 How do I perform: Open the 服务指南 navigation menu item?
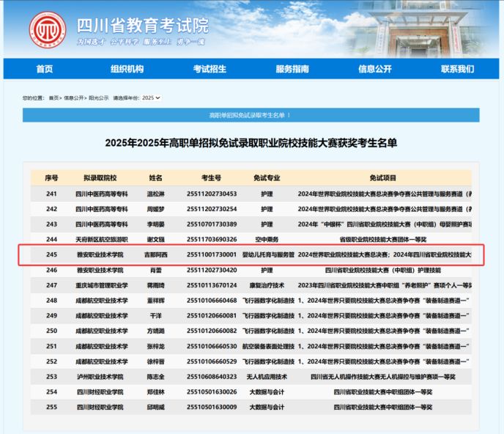coord(292,69)
